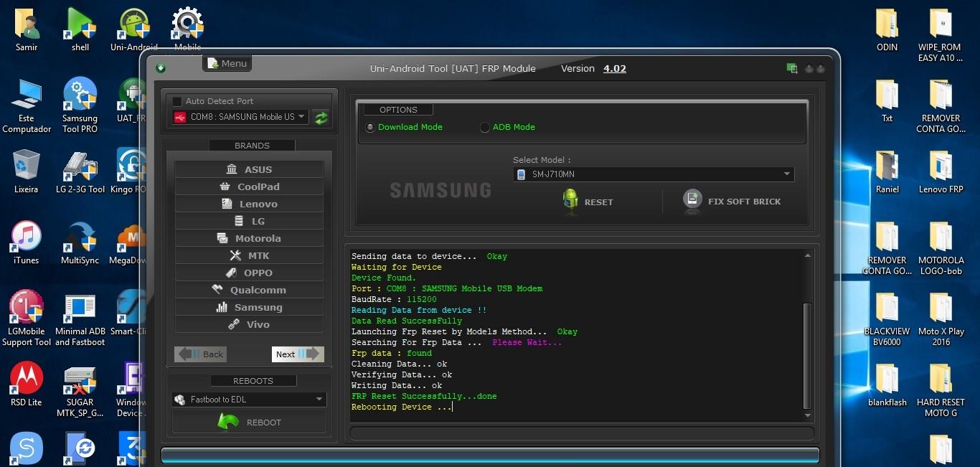The width and height of the screenshot is (980, 467).
Task: Open the Fastboot to EDL reboot dropdown
Action: [x=249, y=400]
